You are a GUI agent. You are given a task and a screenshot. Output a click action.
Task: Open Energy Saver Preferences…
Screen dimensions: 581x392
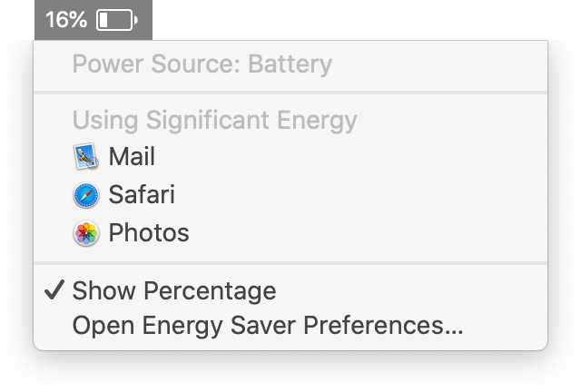pos(268,326)
